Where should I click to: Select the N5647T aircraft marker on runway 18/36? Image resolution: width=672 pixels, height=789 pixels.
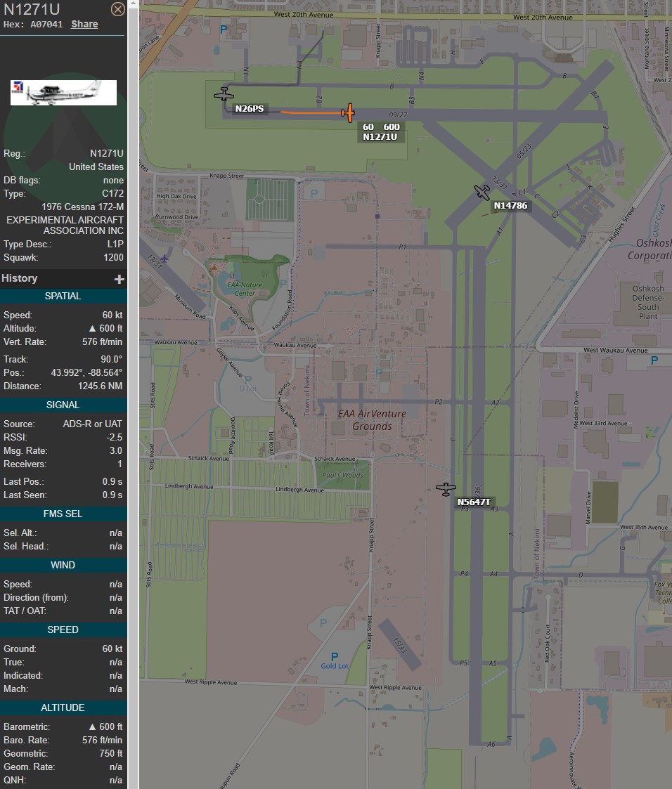tap(446, 489)
